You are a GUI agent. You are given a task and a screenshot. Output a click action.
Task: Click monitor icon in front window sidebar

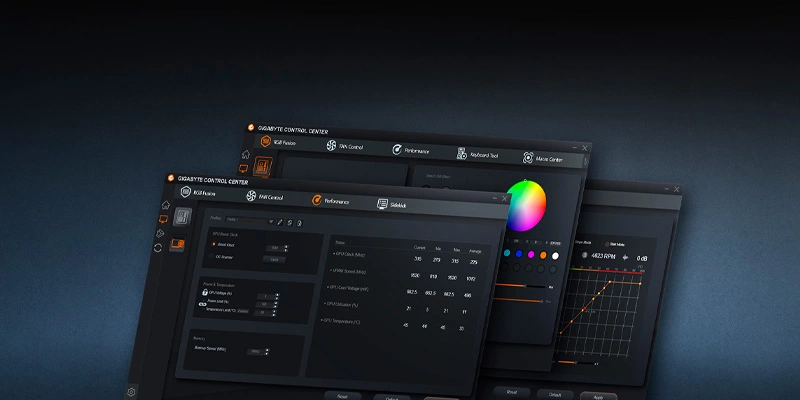point(163,219)
